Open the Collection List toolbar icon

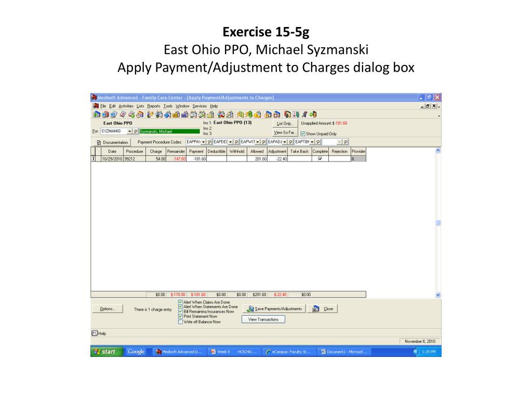coord(122,115)
